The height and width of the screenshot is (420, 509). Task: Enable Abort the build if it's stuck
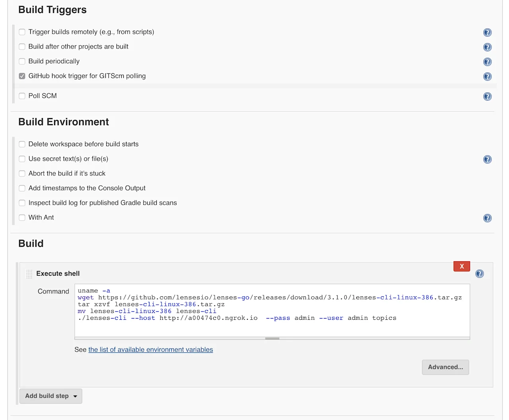click(22, 173)
